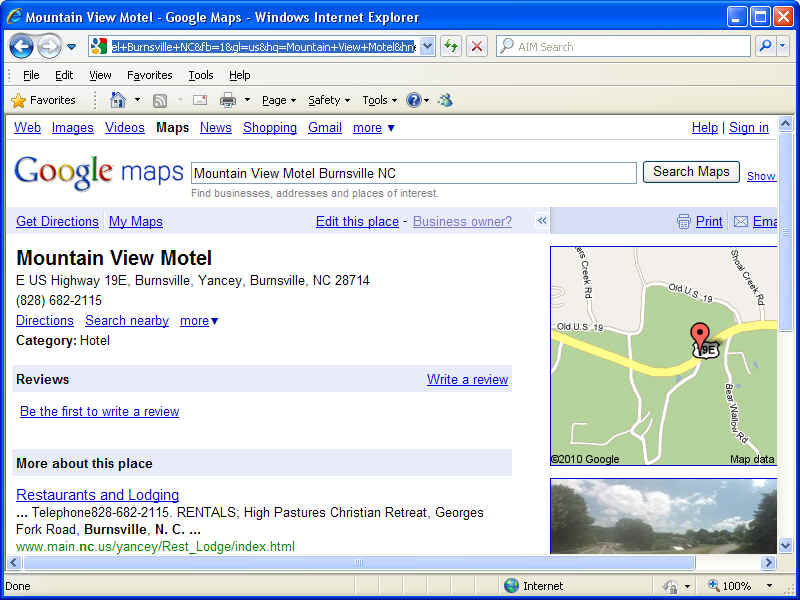Click the Get Directions link
Viewport: 800px width, 600px height.
[57, 221]
